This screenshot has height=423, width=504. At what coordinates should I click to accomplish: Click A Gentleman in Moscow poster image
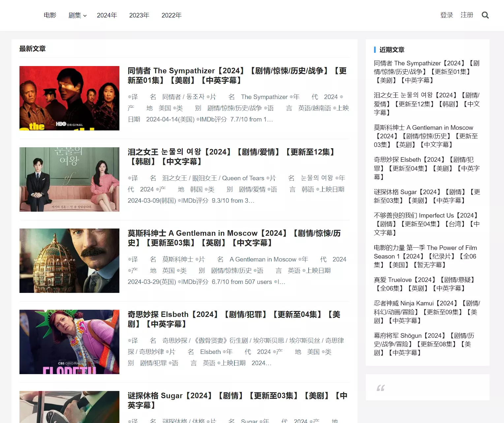[x=69, y=261]
